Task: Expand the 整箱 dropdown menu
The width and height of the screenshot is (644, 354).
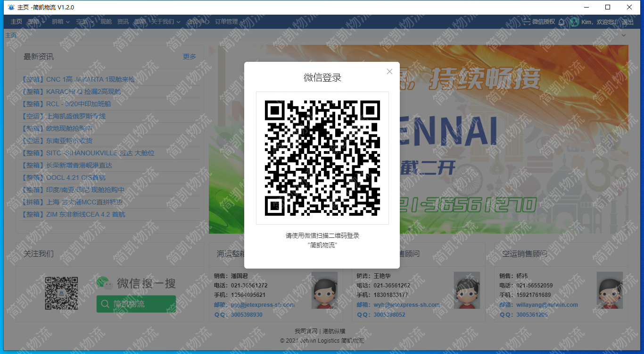Action: tap(36, 22)
